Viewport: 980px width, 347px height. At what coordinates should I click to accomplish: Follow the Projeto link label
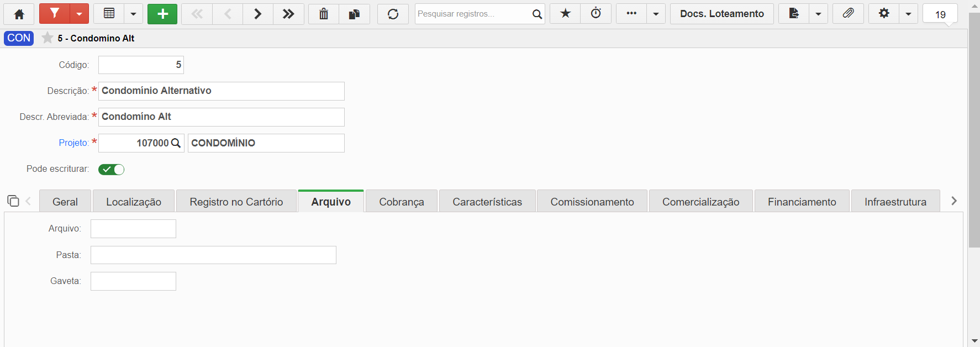(x=73, y=143)
